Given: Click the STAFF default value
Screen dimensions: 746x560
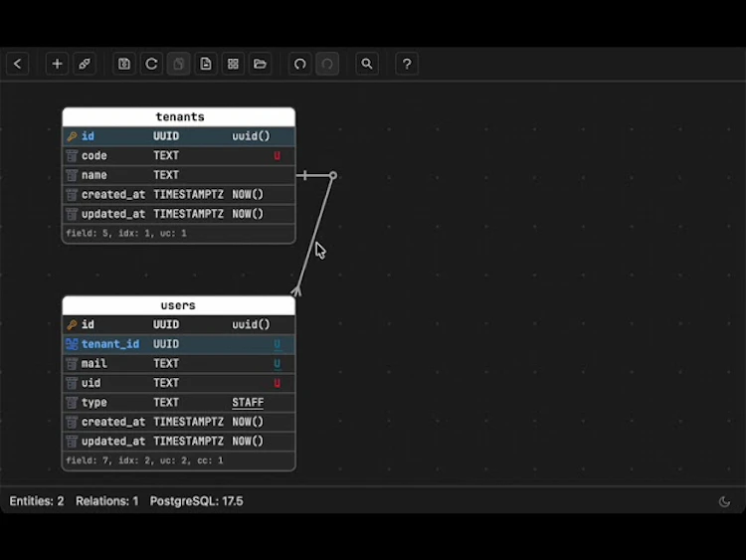Looking at the screenshot, I should tap(248, 403).
